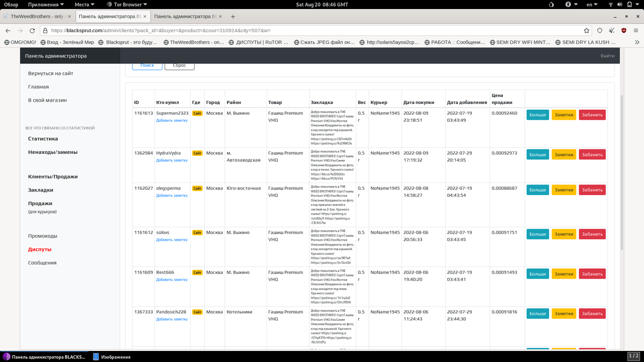This screenshot has width=644, height=362.
Task: Open the Изображения window from the taskbar
Action: (112, 357)
